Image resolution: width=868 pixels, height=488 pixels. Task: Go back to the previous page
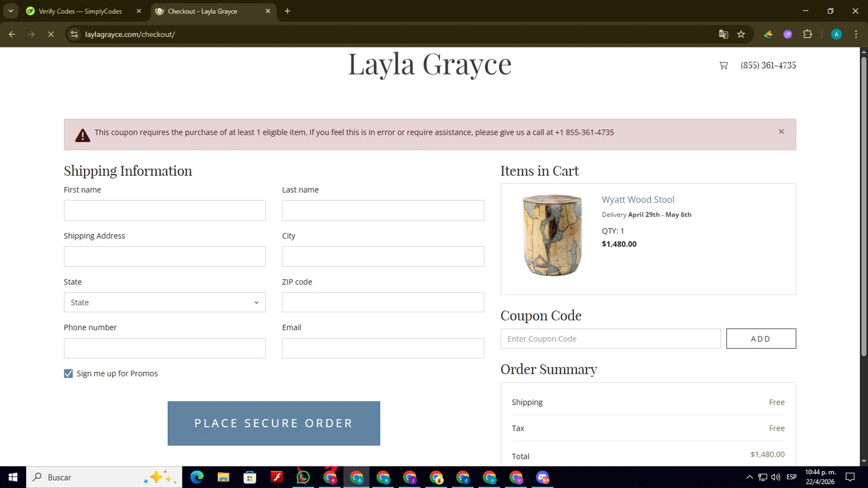pos(12,34)
